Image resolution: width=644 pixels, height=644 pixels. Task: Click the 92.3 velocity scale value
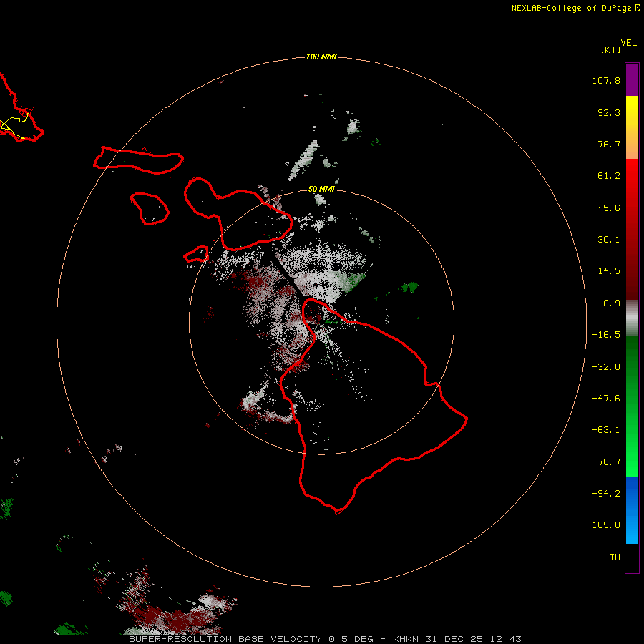(609, 112)
